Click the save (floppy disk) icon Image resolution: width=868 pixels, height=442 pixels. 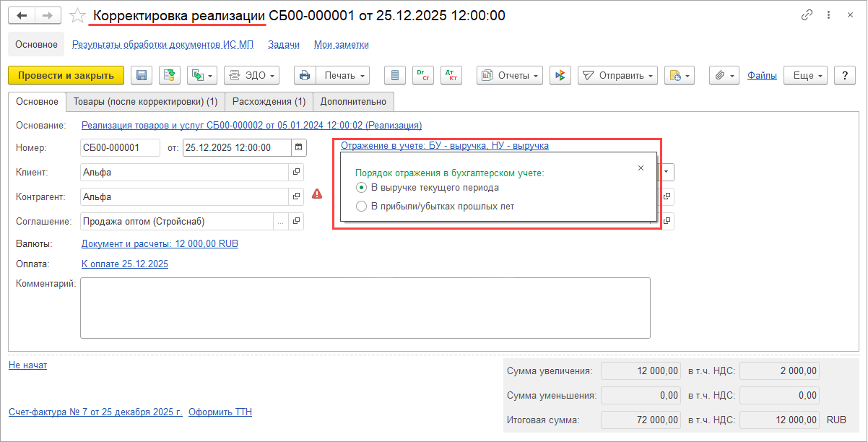coord(142,75)
